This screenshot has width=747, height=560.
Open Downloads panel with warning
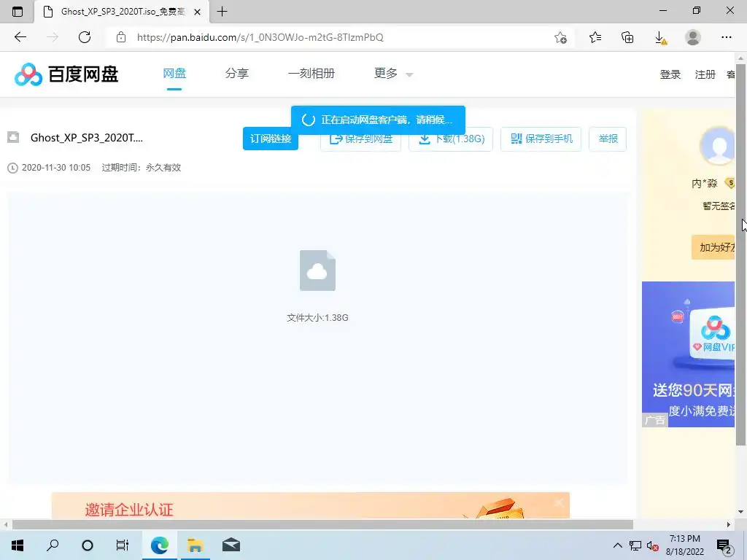660,37
